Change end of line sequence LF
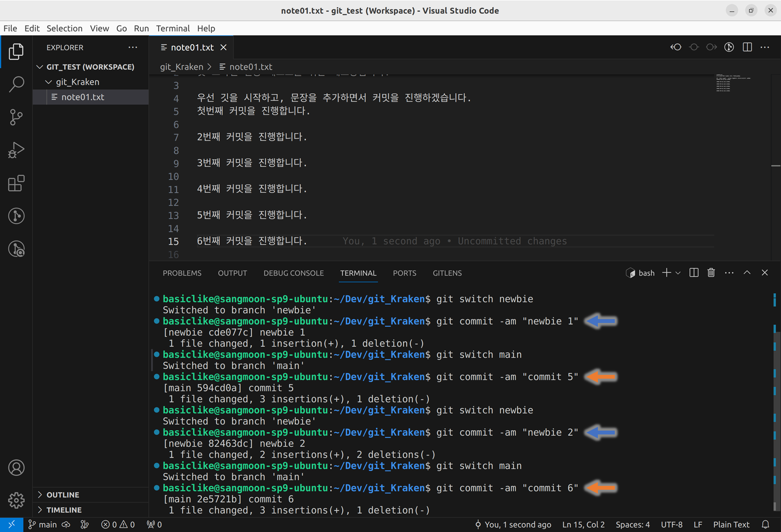The height and width of the screenshot is (532, 781). point(698,525)
